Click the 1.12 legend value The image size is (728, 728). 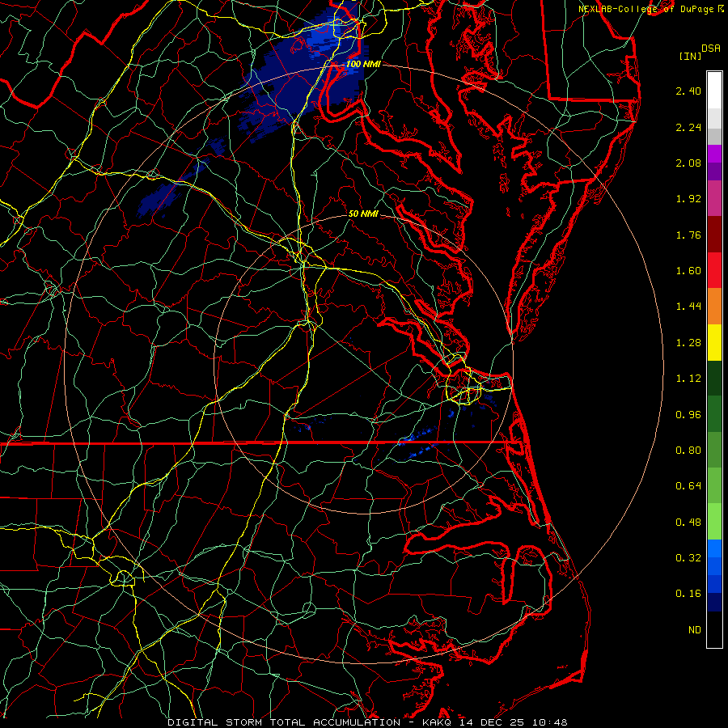688,379
